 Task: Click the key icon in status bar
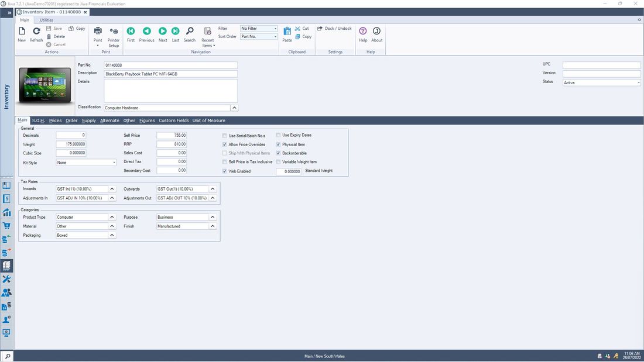616,356
